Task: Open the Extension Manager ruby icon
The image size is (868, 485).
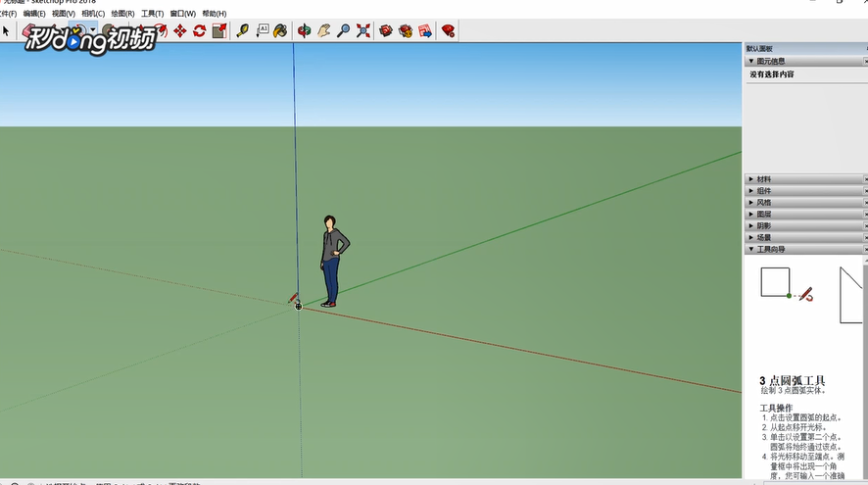Action: pyautogui.click(x=448, y=31)
